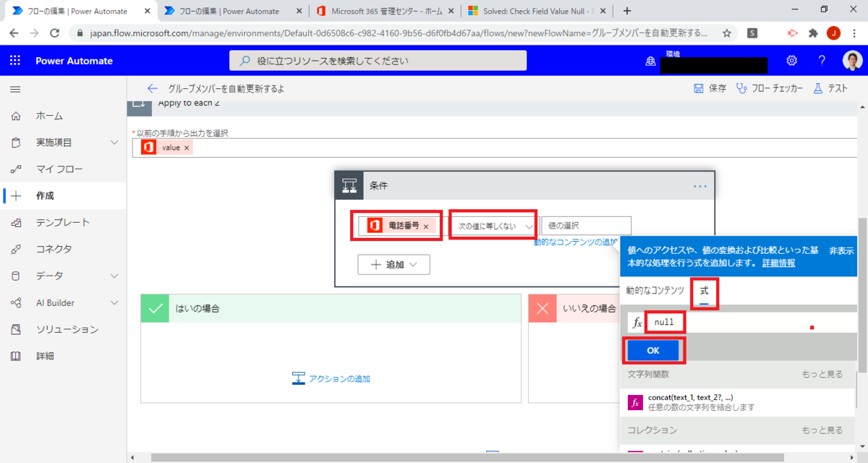The image size is (868, 463).
Task: Click 保存 to save the flow
Action: (710, 89)
